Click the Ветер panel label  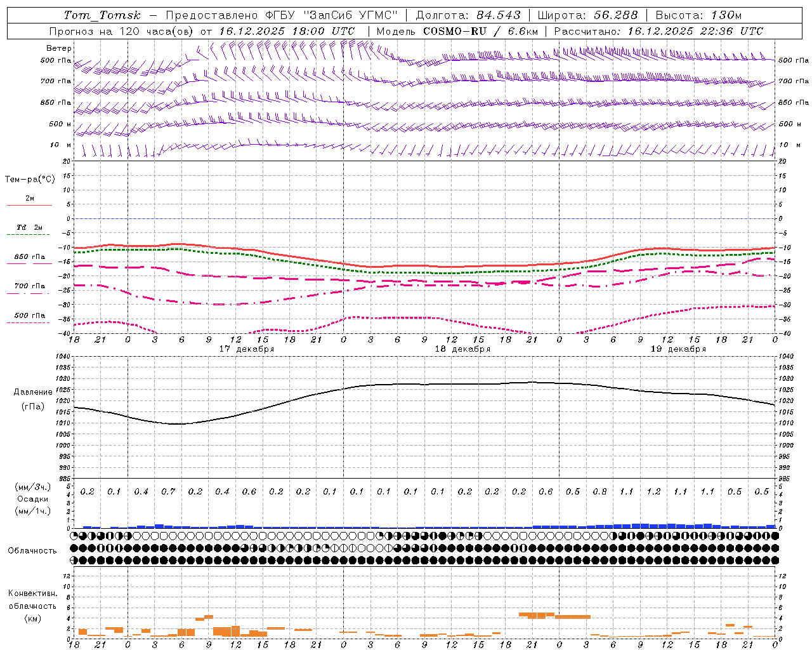pos(59,48)
